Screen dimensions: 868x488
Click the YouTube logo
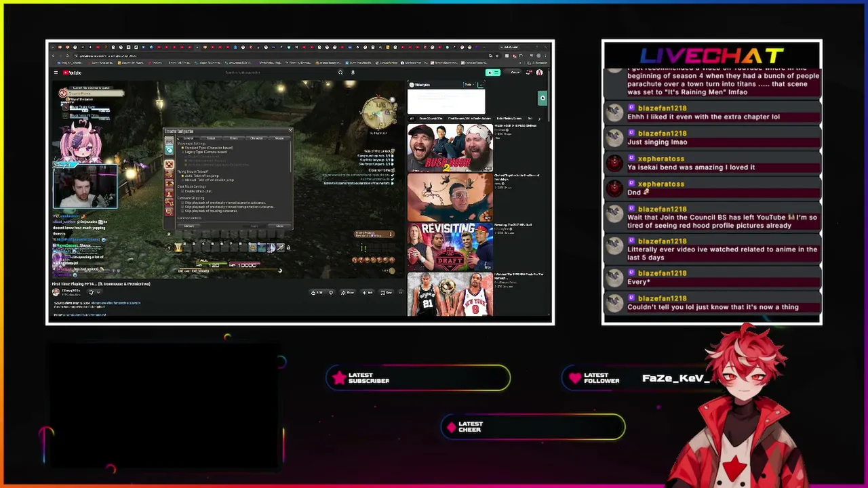[72, 73]
